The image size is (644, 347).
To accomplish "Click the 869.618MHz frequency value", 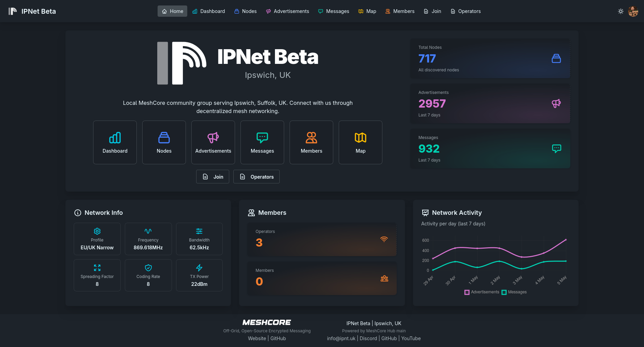I will [x=148, y=248].
